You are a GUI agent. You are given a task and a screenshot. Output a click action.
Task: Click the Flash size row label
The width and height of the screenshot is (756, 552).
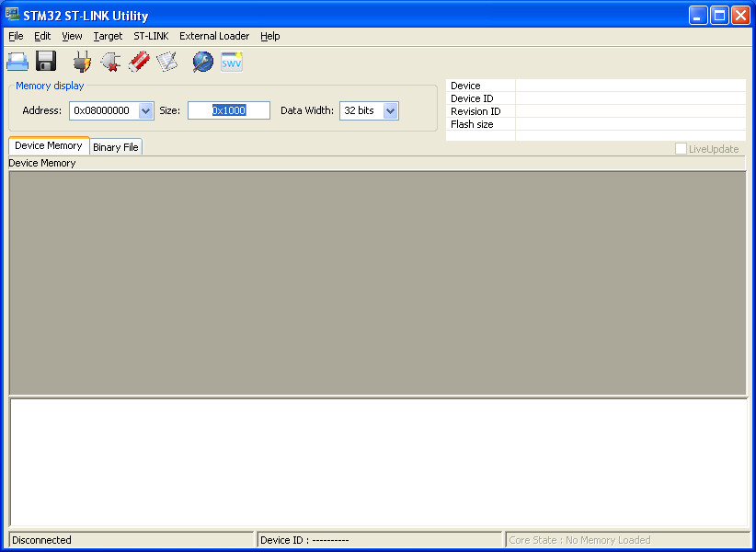472,124
